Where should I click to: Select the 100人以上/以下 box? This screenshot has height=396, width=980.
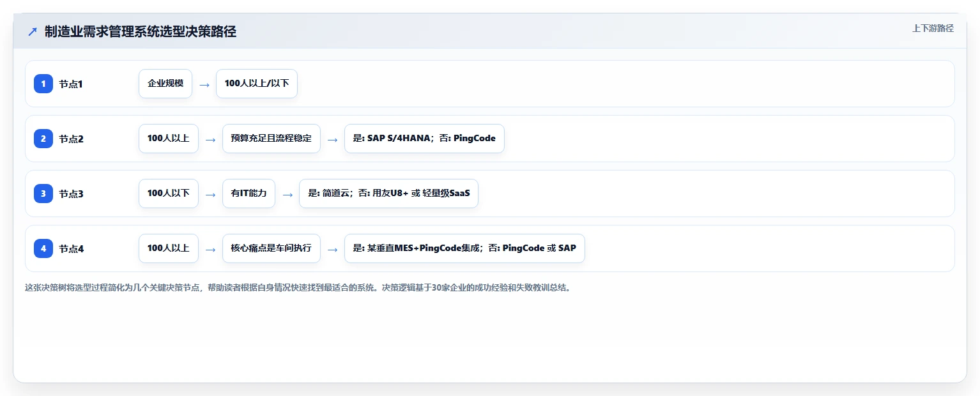(x=257, y=84)
